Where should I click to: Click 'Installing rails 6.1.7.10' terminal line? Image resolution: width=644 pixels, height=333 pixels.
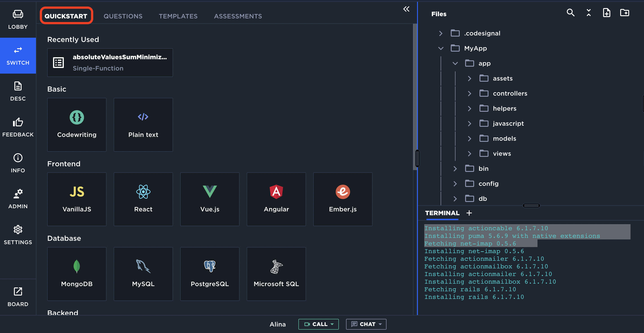click(x=474, y=297)
